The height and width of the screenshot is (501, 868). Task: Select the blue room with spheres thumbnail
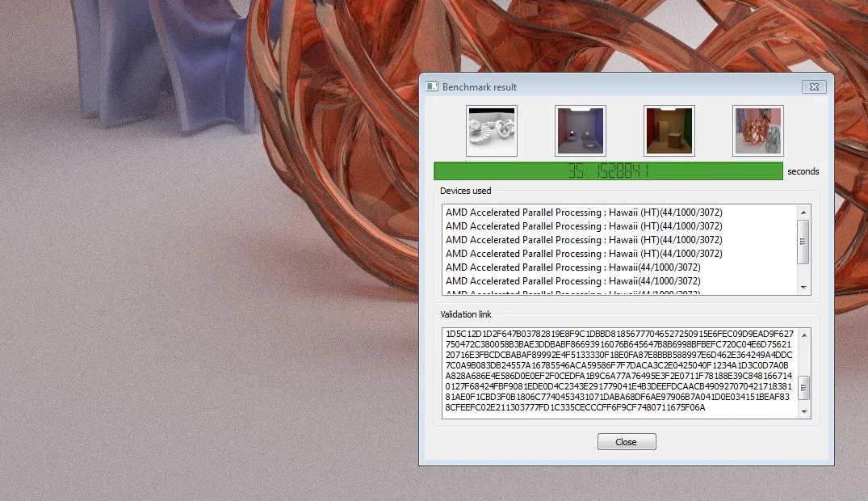tap(580, 131)
